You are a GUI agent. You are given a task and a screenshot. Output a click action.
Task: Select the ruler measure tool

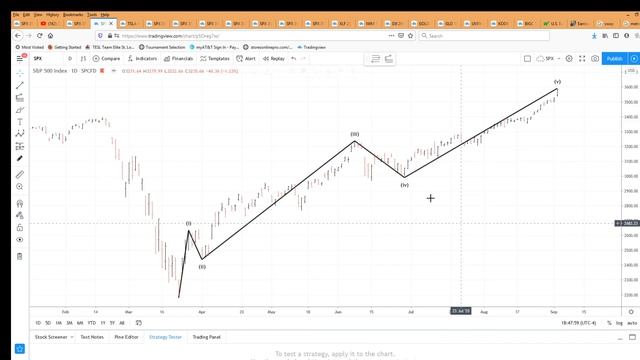pos(20,175)
